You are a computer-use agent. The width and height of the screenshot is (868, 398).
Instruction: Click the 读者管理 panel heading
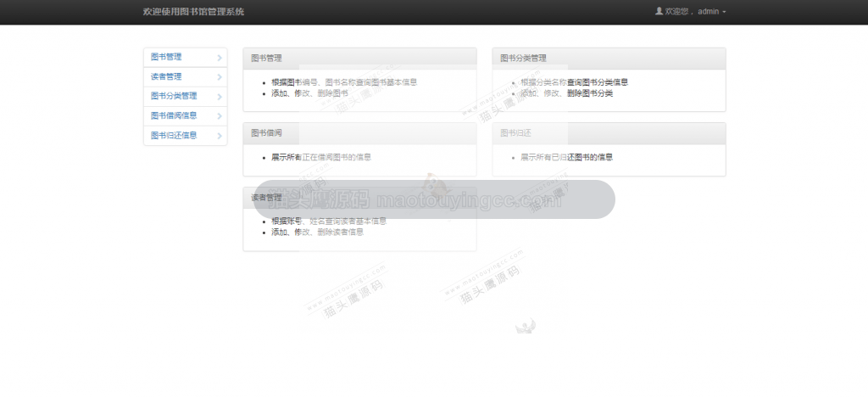click(x=359, y=198)
